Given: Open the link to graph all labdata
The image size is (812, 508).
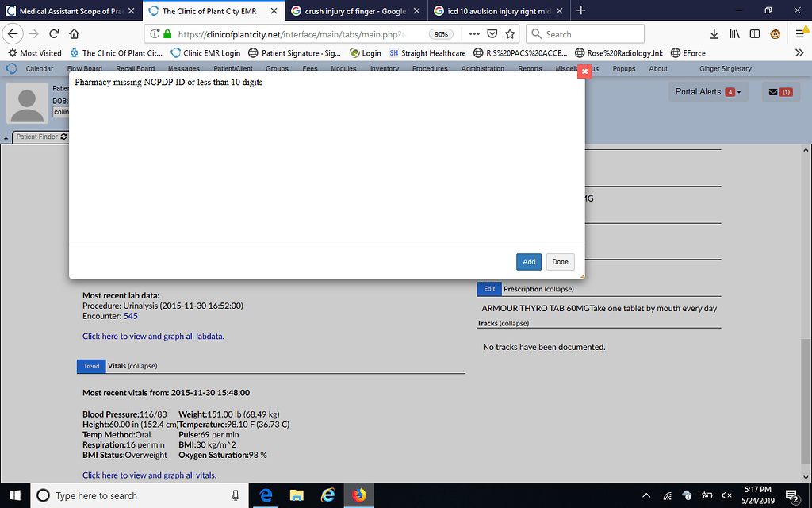Looking at the screenshot, I should 152,336.
